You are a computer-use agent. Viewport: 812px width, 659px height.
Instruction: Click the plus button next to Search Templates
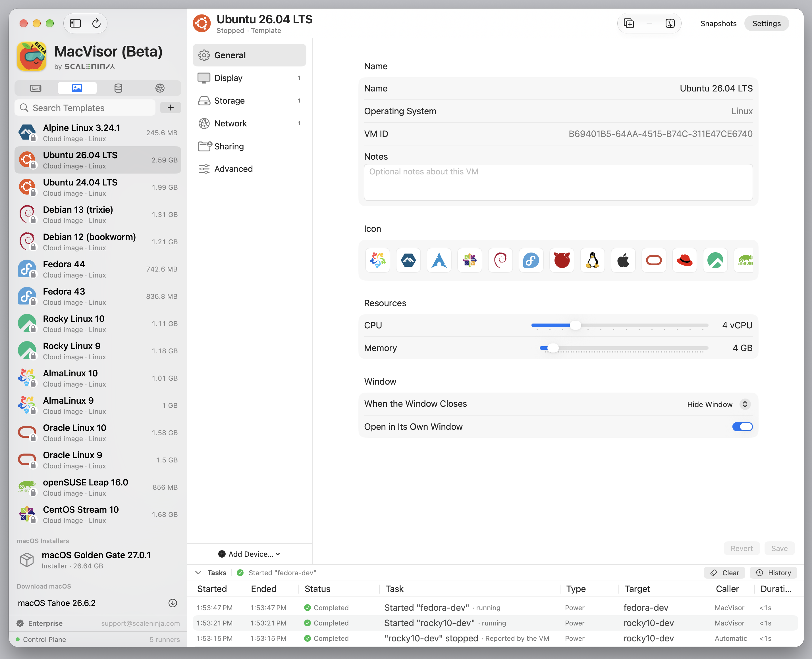coord(171,108)
